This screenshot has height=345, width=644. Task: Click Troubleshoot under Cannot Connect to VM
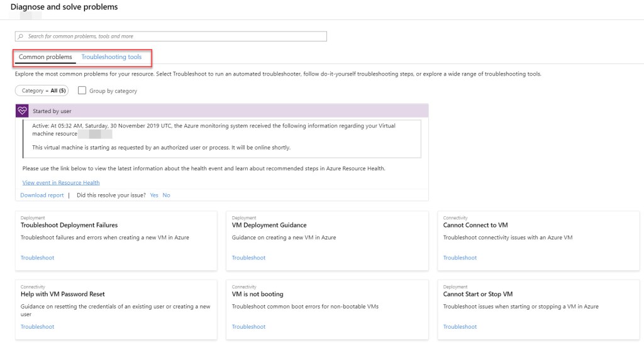(x=460, y=258)
